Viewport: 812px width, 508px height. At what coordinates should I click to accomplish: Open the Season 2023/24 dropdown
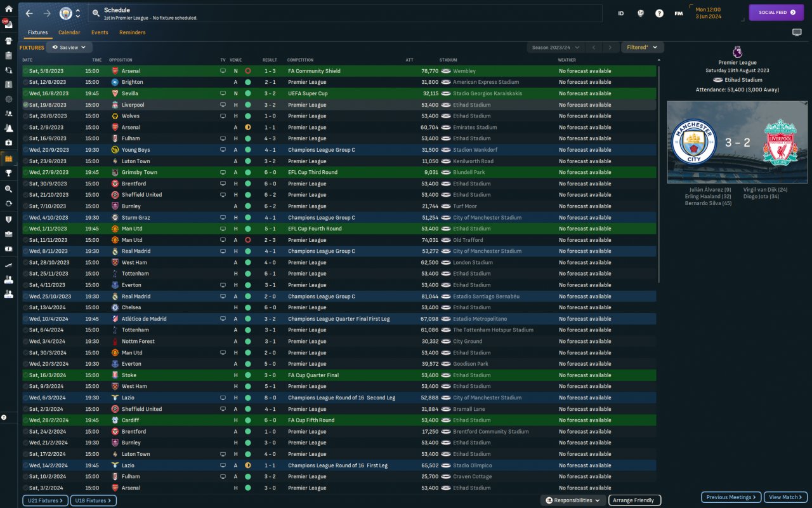tap(554, 47)
